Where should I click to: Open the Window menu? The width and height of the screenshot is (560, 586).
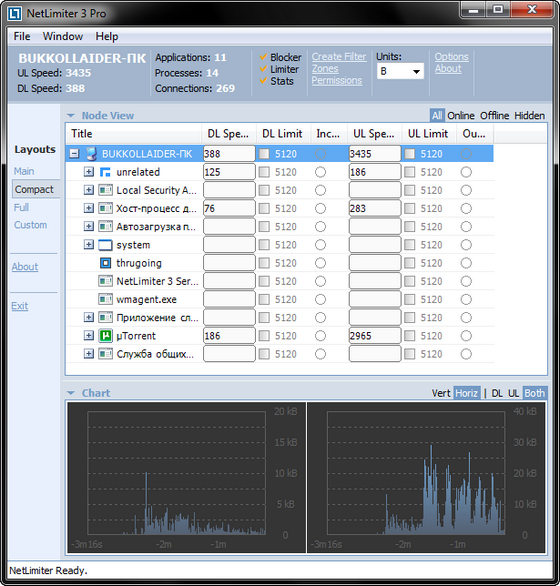[x=63, y=36]
